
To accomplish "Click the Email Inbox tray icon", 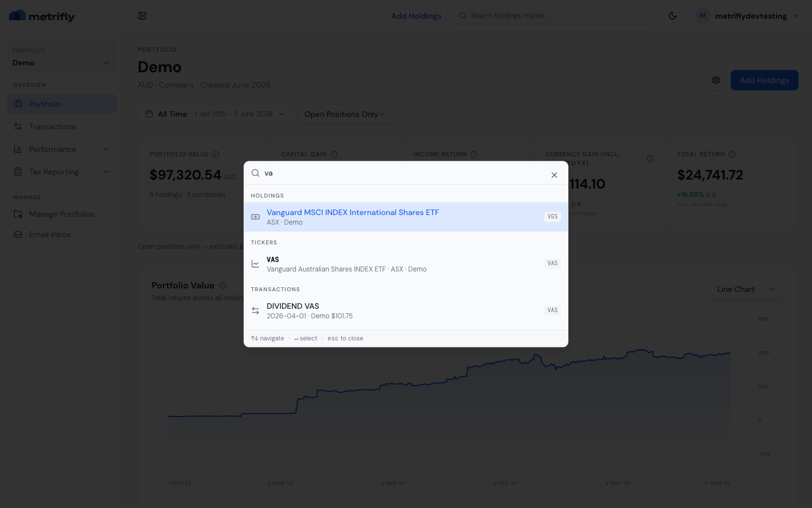I will coord(18,234).
